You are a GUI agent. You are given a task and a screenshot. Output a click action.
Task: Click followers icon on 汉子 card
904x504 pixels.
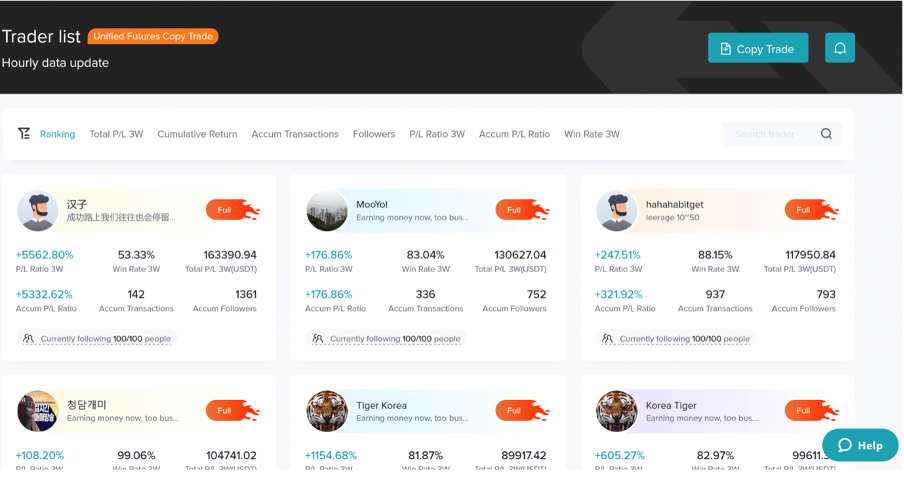tap(28, 338)
